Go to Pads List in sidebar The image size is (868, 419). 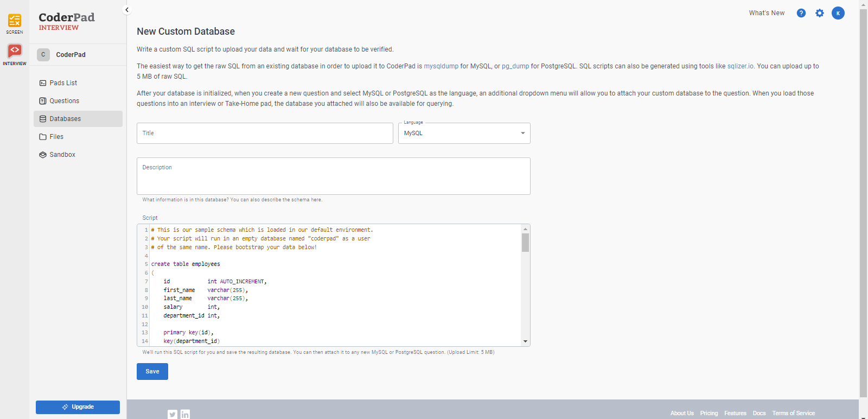pos(63,83)
